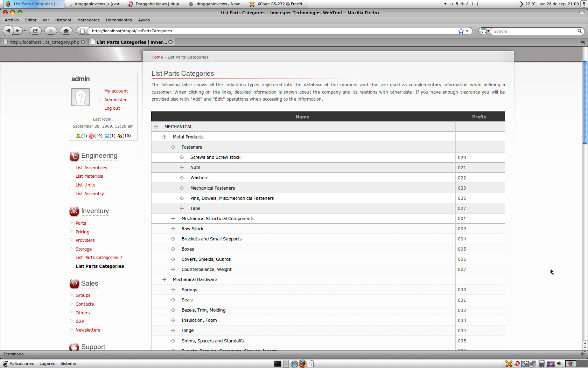The height and width of the screenshot is (368, 588).
Task: Click the List Units link
Action: coord(85,185)
